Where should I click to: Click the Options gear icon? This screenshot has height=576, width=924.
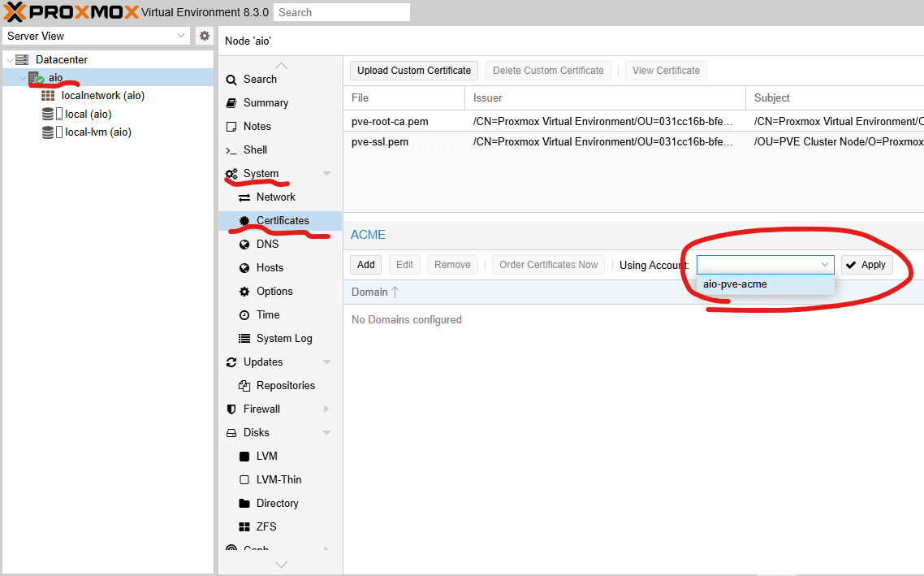tap(244, 292)
